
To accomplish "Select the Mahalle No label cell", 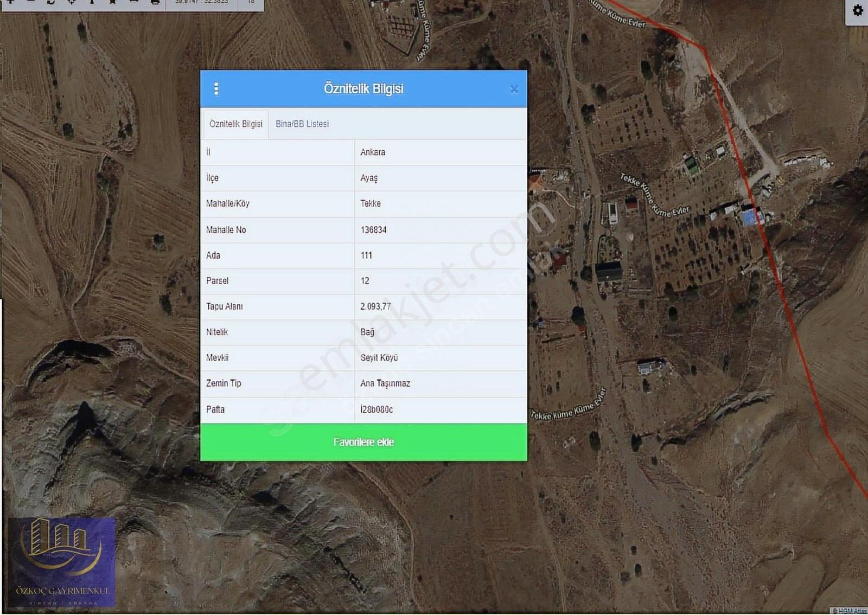I will [x=278, y=230].
